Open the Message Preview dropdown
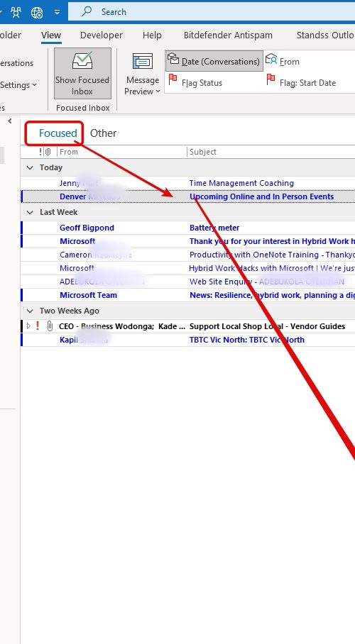This screenshot has width=355, height=644. [142, 74]
